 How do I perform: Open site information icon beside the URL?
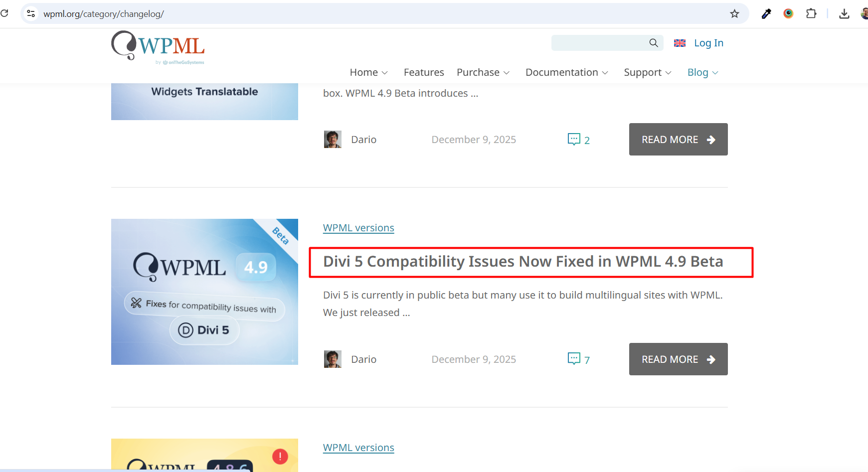(x=31, y=13)
